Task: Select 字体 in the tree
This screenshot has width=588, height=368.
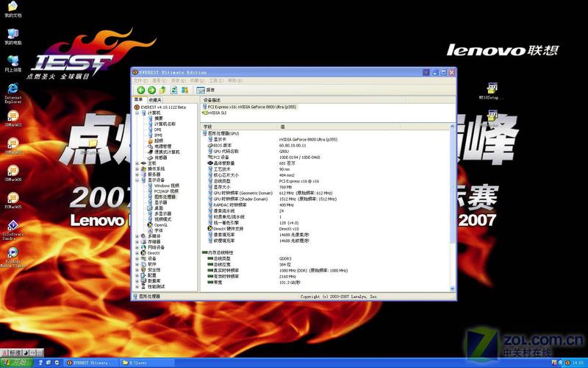Action: coord(159,230)
